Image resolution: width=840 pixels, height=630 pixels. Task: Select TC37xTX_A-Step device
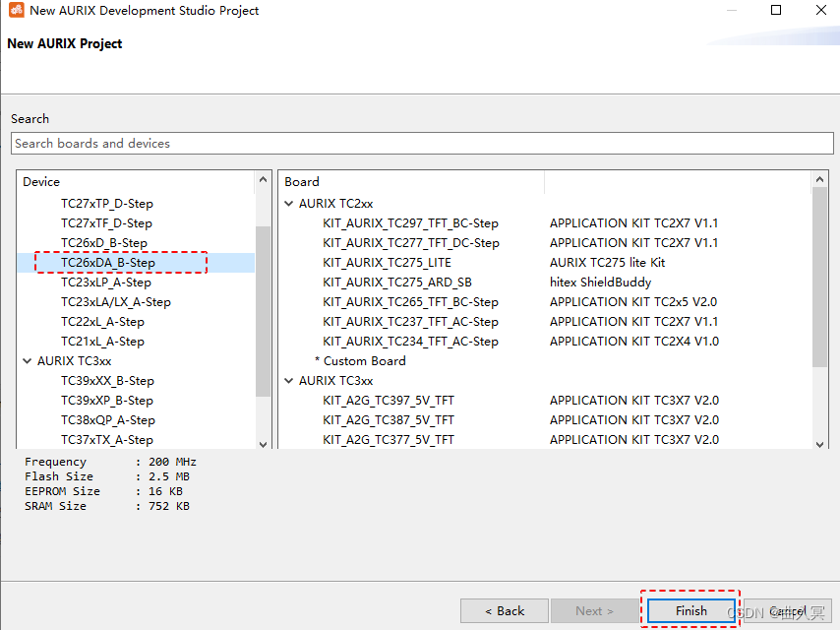point(107,440)
